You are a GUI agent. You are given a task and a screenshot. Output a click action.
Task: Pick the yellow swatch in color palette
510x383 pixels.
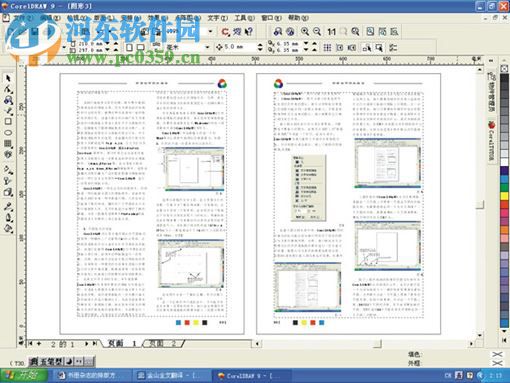click(x=504, y=196)
